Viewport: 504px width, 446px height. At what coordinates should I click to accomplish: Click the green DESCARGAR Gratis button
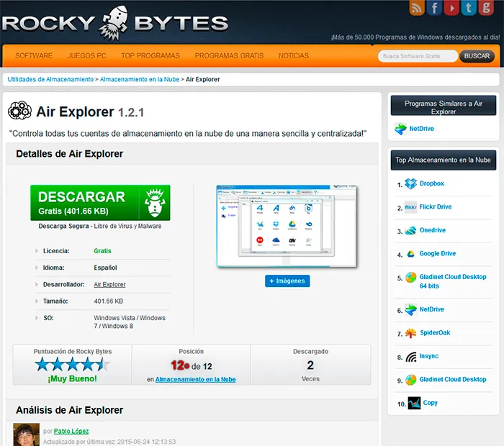tap(100, 203)
